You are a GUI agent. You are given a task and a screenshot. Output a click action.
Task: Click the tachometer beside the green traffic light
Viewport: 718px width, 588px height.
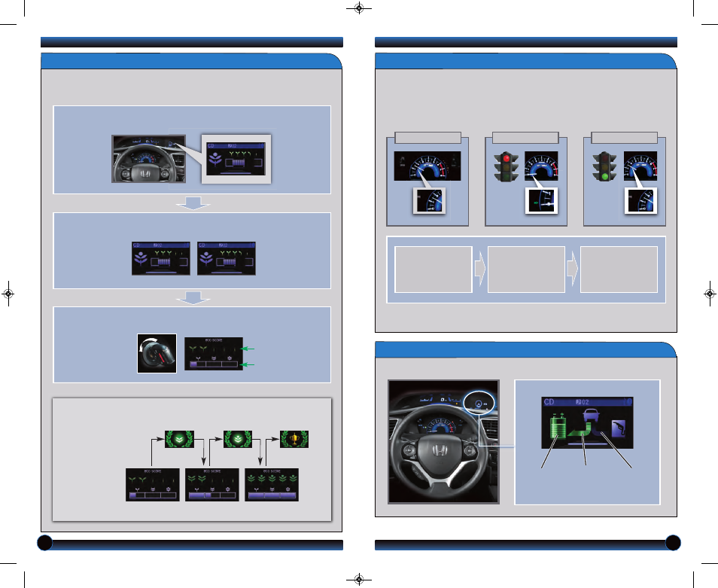click(x=640, y=166)
